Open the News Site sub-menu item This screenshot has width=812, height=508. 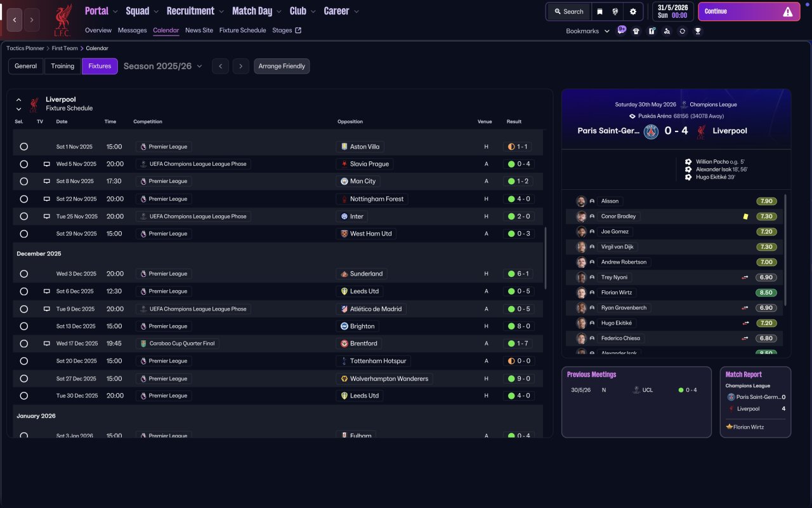(199, 30)
